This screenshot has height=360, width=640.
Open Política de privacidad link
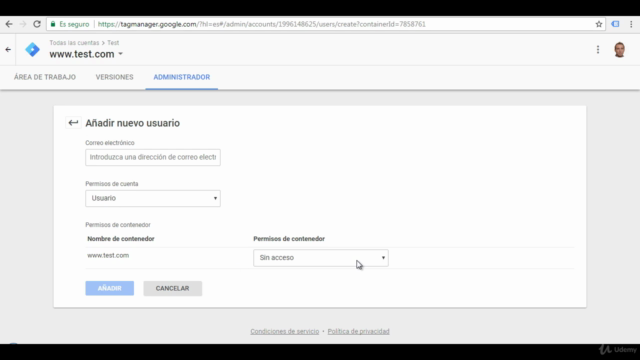pos(358,331)
